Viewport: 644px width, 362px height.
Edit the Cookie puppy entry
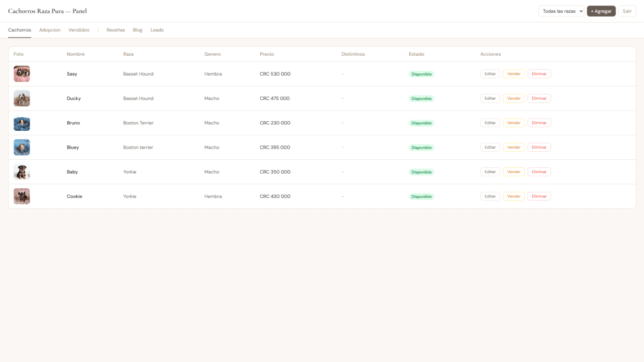490,196
